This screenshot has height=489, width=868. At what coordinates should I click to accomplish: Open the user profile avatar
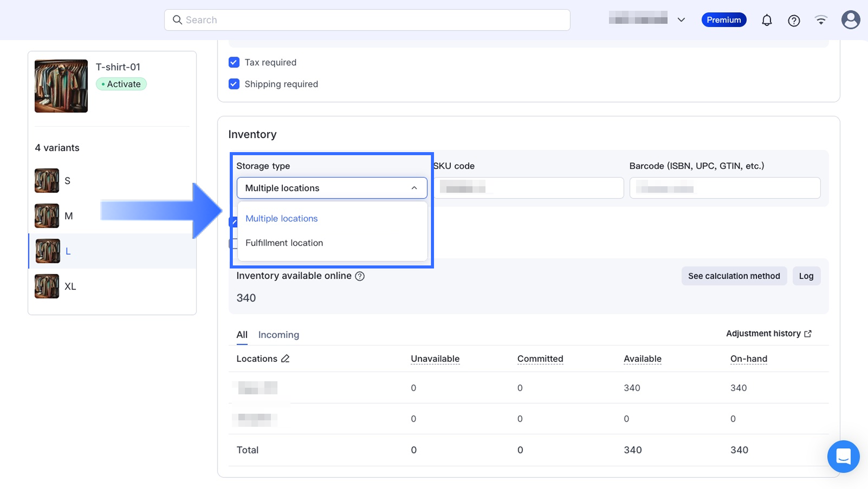click(x=850, y=20)
